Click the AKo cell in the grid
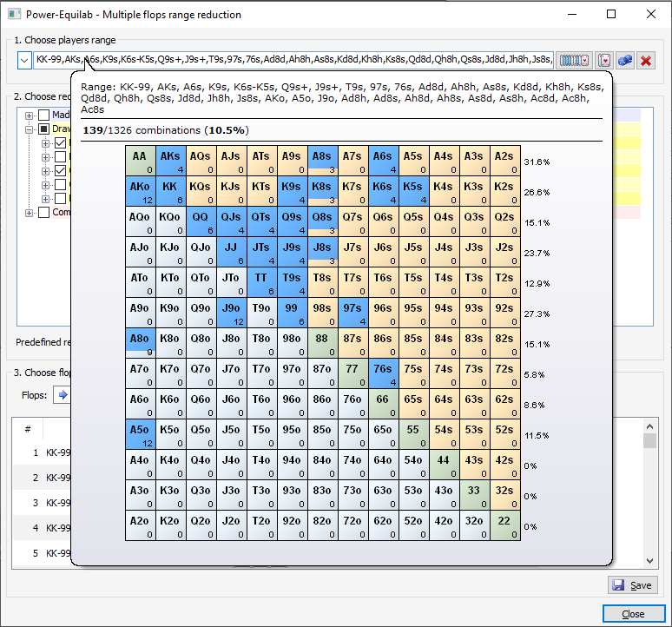Image resolution: width=672 pixels, height=627 pixels. tap(141, 191)
